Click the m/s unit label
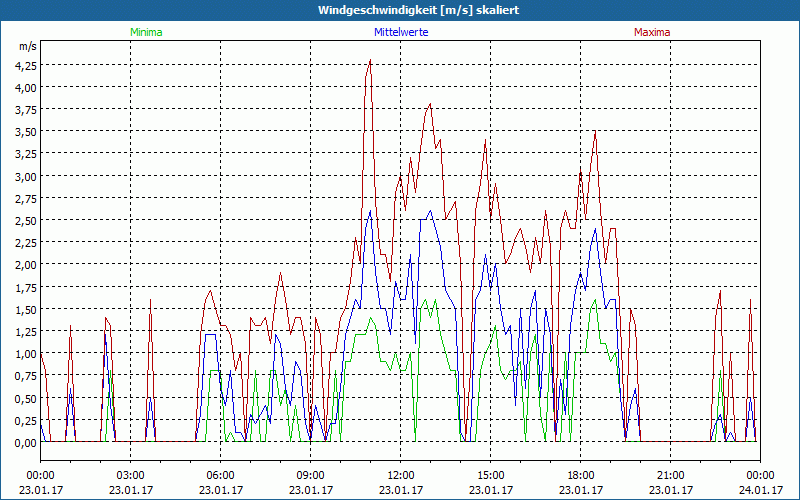This screenshot has height=500, width=800. point(28,46)
